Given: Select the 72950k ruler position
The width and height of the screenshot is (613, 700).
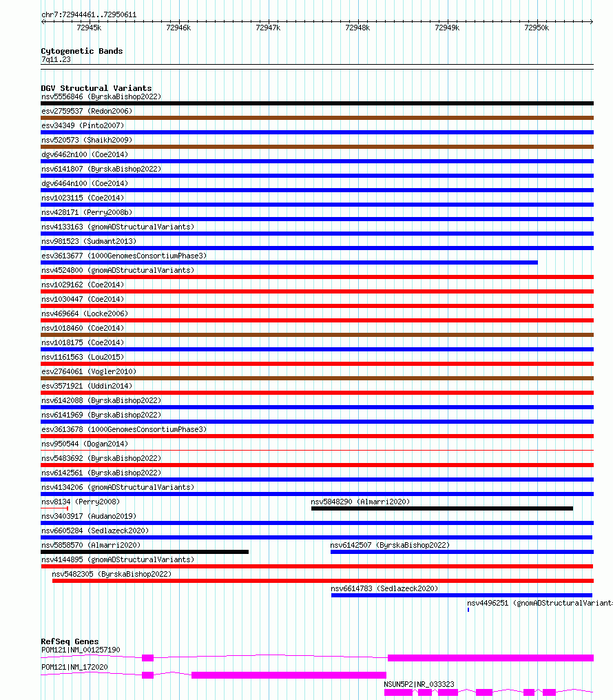Looking at the screenshot, I should click(537, 28).
